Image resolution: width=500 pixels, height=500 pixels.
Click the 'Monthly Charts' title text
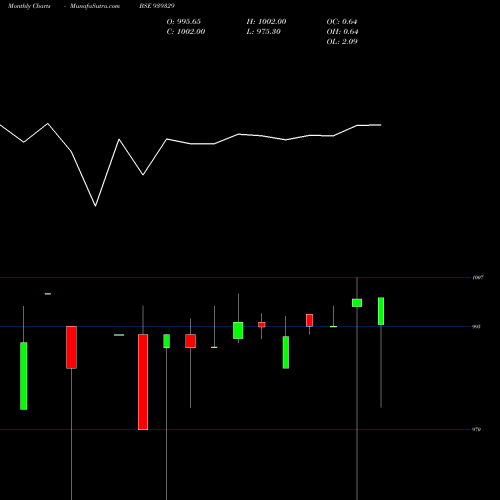pyautogui.click(x=29, y=6)
